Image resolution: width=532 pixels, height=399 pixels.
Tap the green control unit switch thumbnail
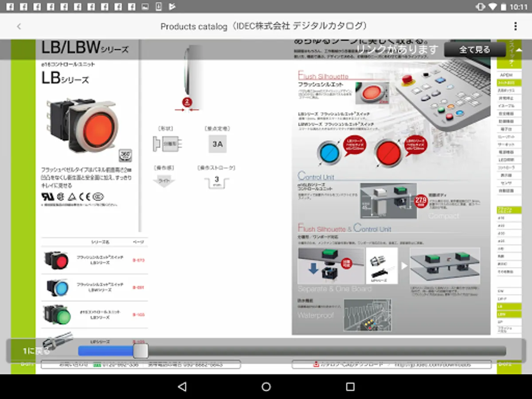coord(57,315)
